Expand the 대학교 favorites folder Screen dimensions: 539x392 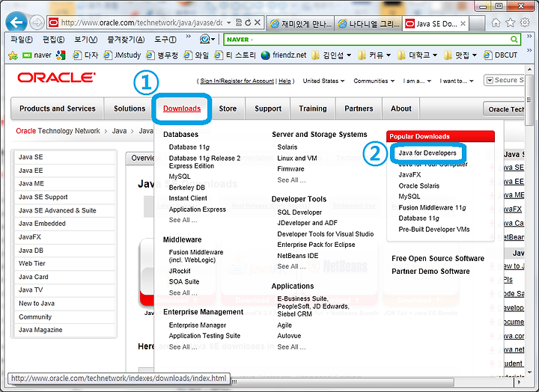tap(417, 55)
